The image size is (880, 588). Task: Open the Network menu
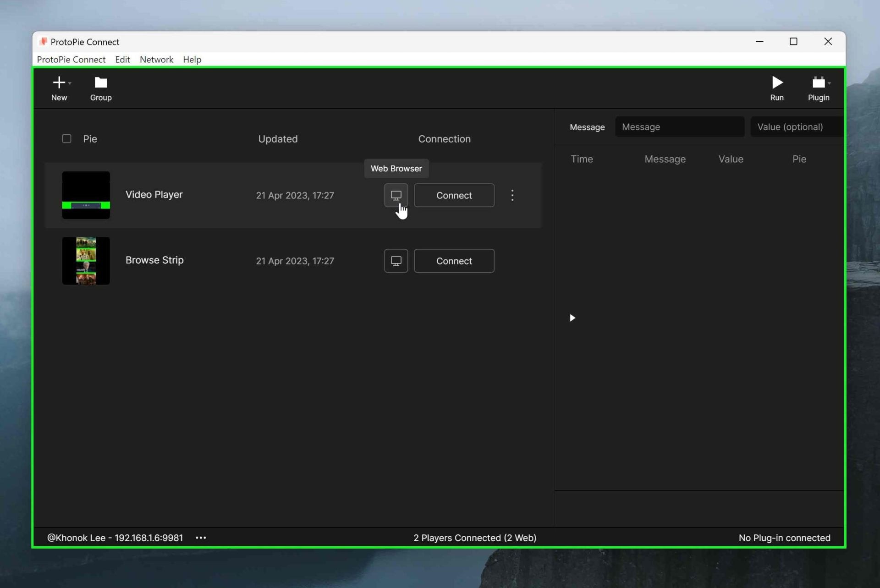point(156,59)
